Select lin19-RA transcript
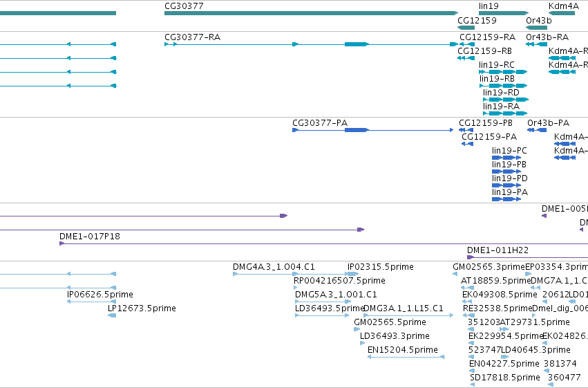 click(x=505, y=113)
